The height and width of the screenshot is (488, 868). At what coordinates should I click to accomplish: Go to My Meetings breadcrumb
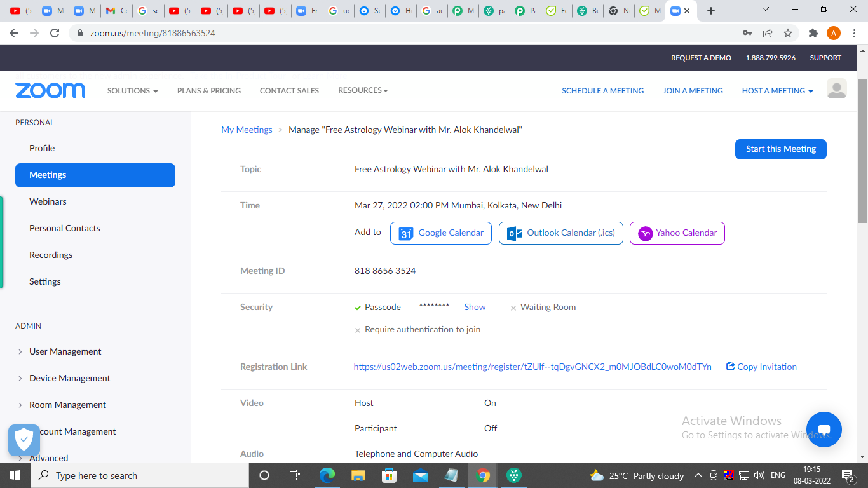click(x=247, y=130)
